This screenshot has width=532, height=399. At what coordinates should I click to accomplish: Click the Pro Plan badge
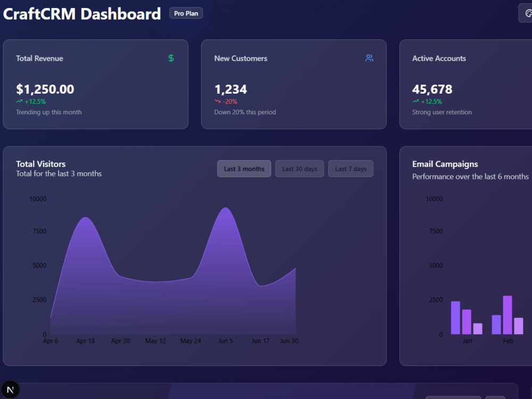click(x=186, y=13)
